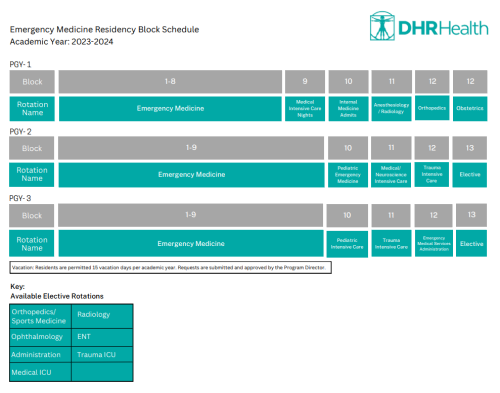
Task: Click the Pediatric Intensive Care cell
Action: tap(347, 244)
